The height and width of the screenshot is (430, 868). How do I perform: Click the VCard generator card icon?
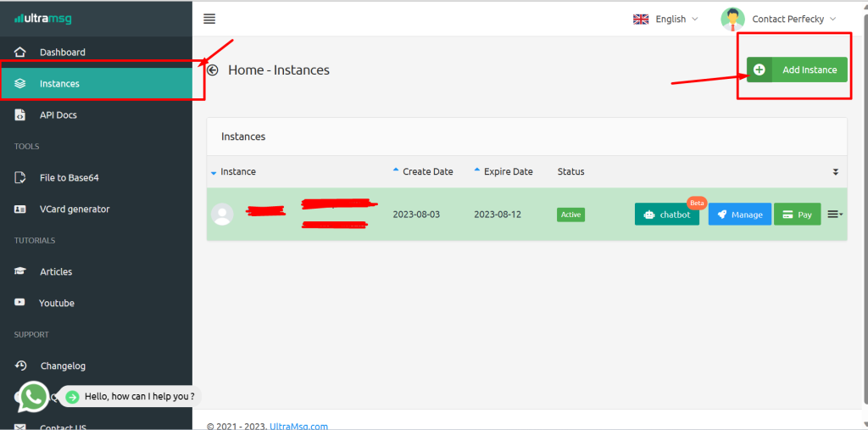pyautogui.click(x=20, y=209)
